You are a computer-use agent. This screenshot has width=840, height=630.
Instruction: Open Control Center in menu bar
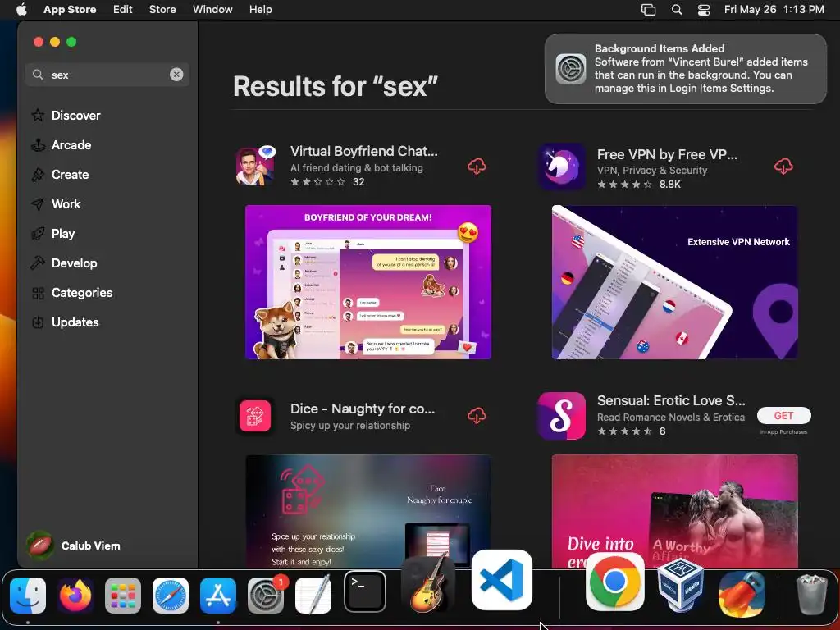click(703, 10)
